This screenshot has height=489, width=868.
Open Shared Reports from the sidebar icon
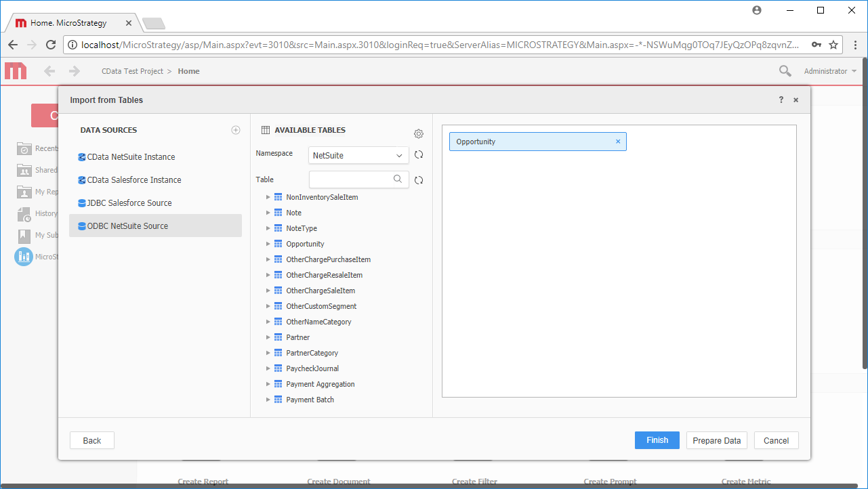point(24,170)
